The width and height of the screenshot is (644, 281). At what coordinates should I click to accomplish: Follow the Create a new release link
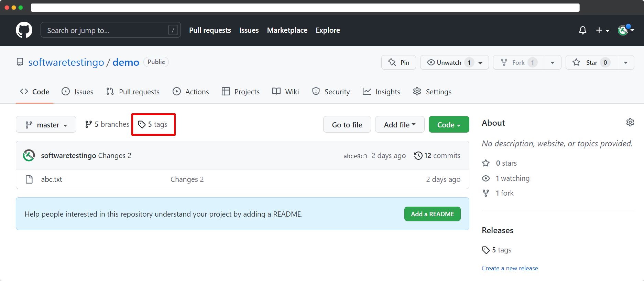tap(510, 268)
